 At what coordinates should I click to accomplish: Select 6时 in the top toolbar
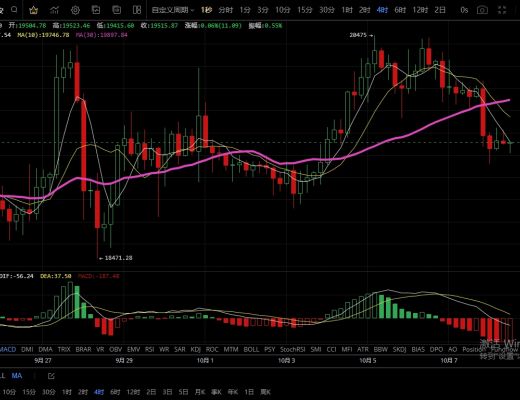click(400, 10)
